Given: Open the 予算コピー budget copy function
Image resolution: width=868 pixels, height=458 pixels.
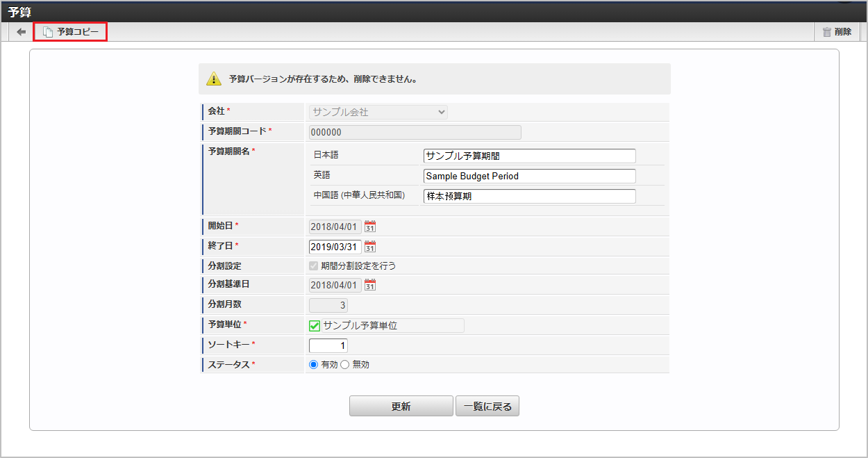Looking at the screenshot, I should tap(71, 32).
